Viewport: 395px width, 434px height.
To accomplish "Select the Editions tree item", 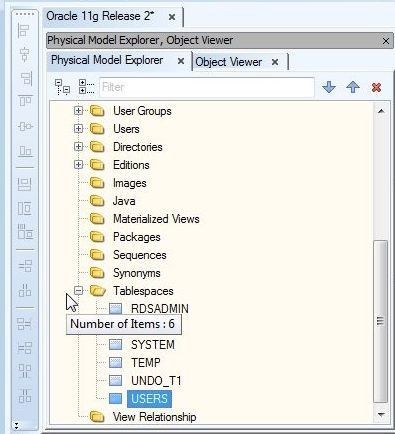I will tap(131, 165).
